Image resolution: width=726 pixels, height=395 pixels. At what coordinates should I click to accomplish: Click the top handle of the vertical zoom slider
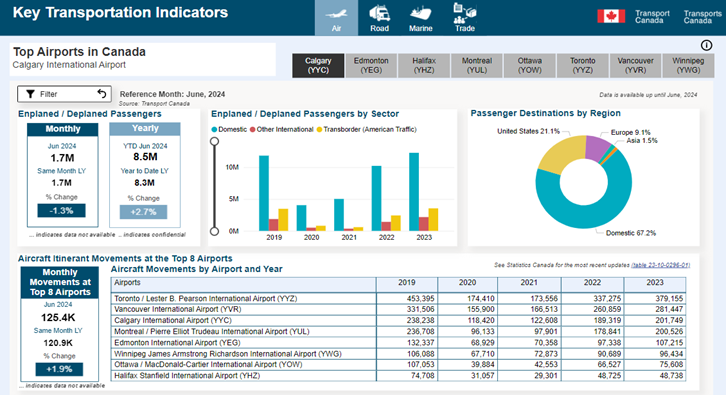click(214, 141)
